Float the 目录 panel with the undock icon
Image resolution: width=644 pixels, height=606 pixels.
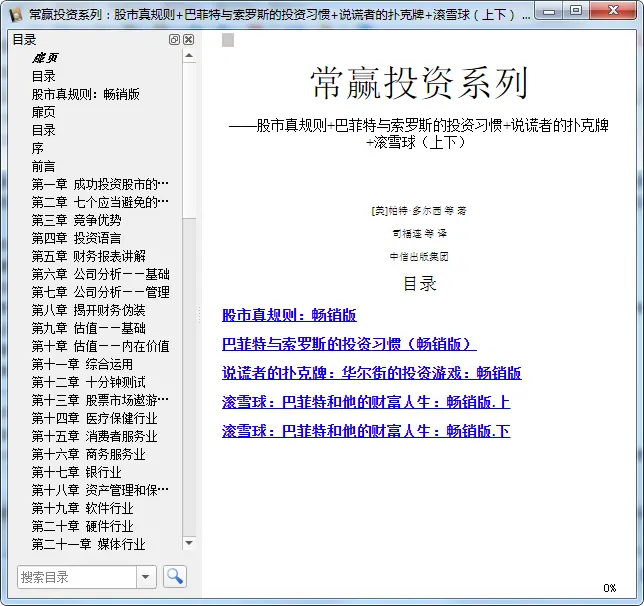click(174, 39)
